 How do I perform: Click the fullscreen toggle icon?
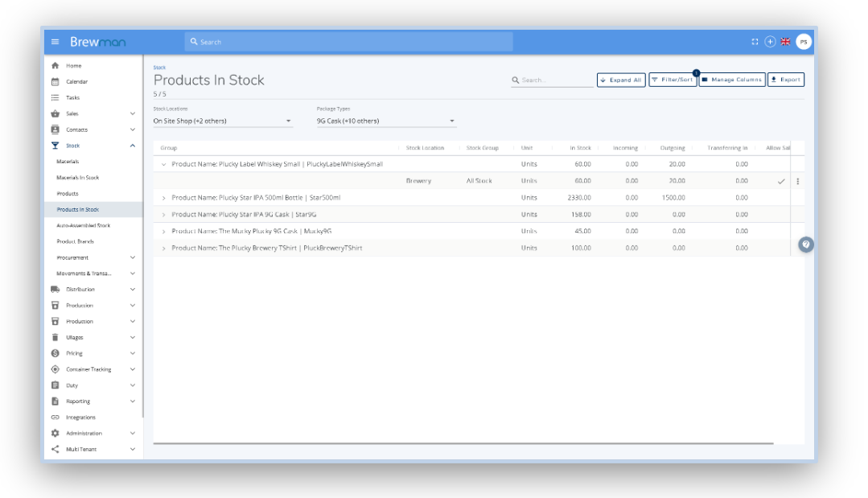point(755,42)
